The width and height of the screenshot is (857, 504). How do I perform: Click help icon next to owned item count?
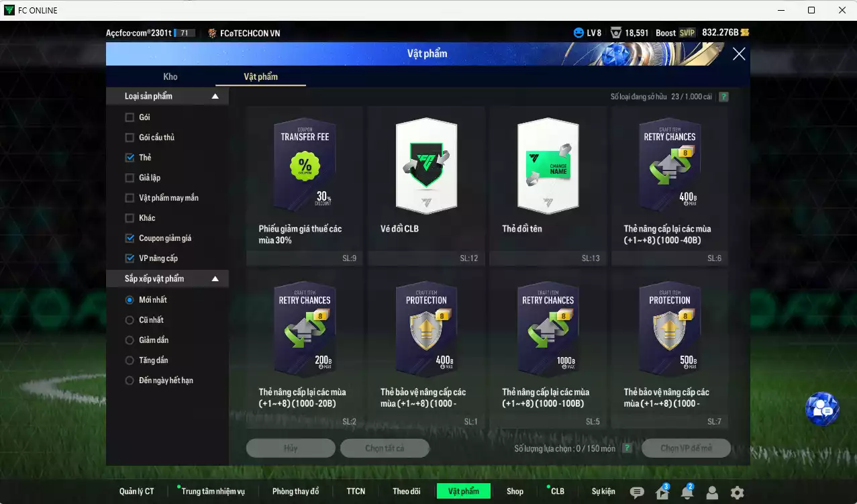coord(723,97)
